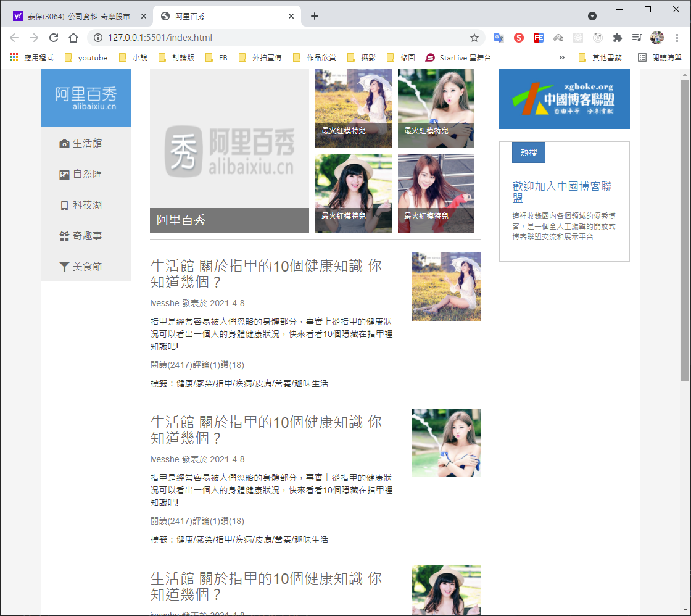Click the second article's thumbnail image
Viewport: 691px width, 616px height.
447,443
